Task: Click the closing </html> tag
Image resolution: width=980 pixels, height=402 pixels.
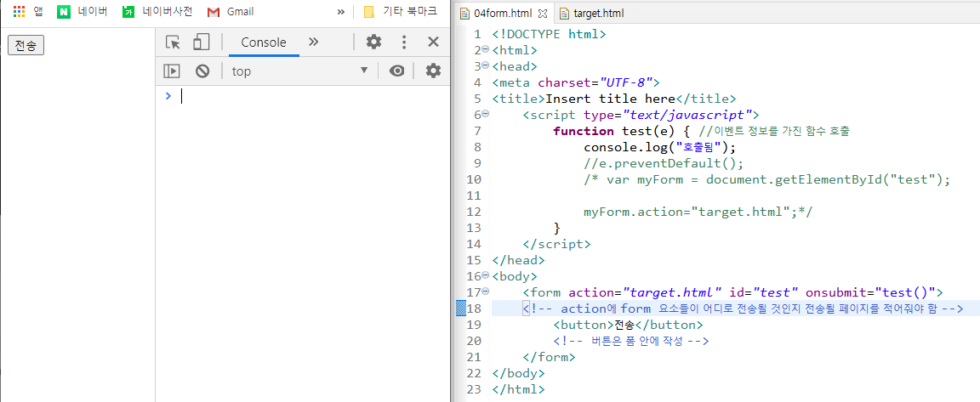Action: pyautogui.click(x=518, y=389)
